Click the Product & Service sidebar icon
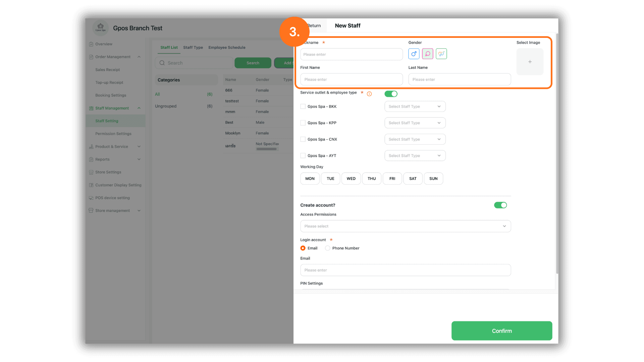Image resolution: width=644 pixels, height=362 pixels. pos(91,146)
